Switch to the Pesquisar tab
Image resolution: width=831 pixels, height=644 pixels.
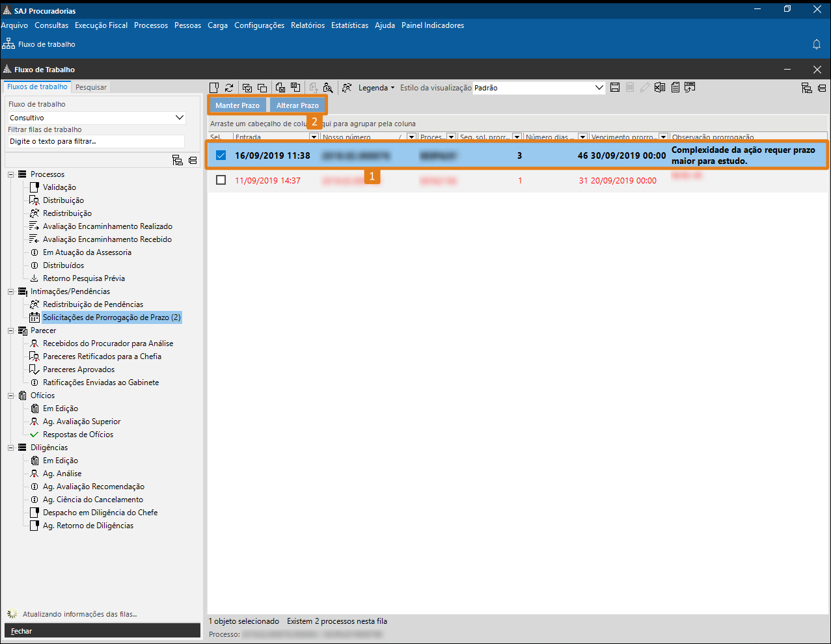tap(91, 87)
